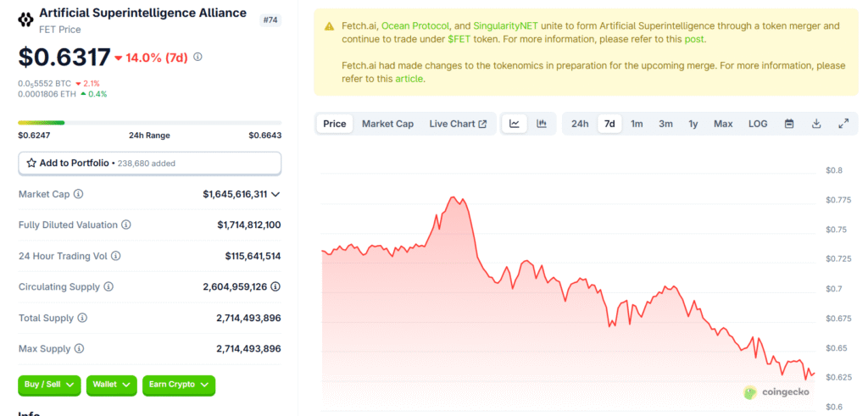The width and height of the screenshot is (868, 416).
Task: Expand chart to fullscreen
Action: (843, 124)
